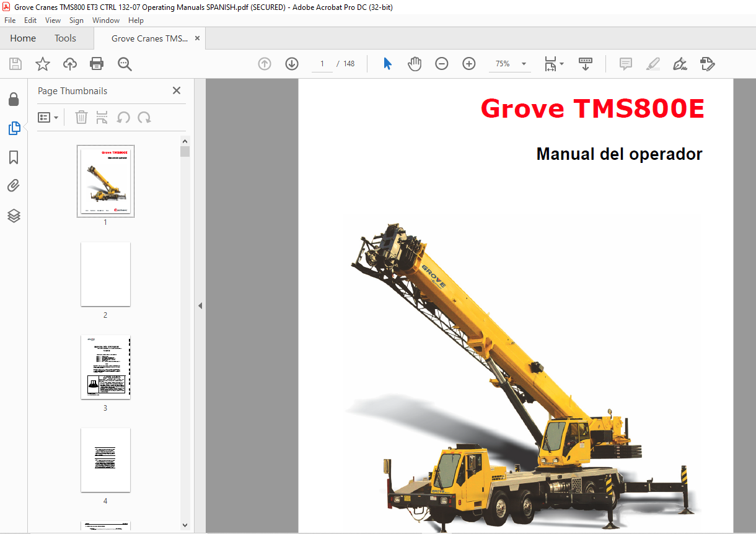Viewport: 756px width, 534px height.
Task: Go to previous page arrow
Action: pos(265,64)
